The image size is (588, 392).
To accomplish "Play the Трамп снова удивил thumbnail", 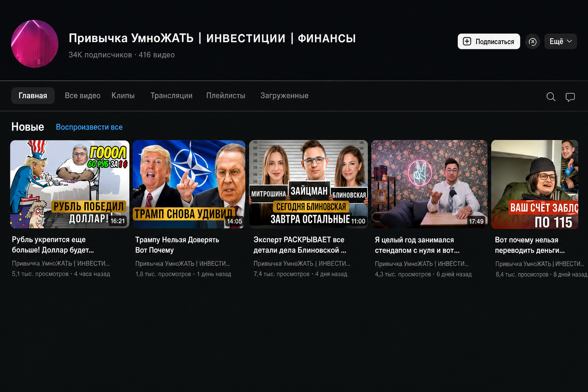I will click(x=189, y=184).
